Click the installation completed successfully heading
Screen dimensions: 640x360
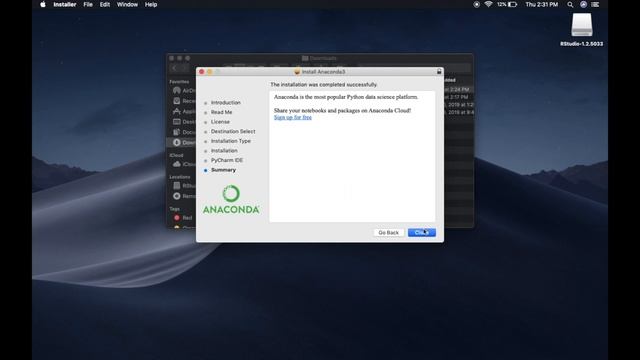click(324, 84)
